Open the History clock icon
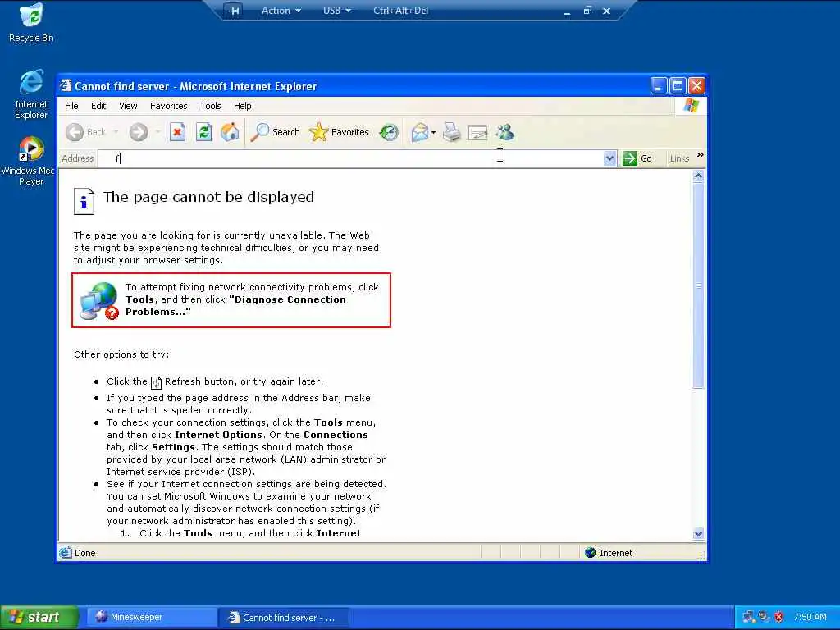Image resolution: width=840 pixels, height=630 pixels. pyautogui.click(x=389, y=132)
